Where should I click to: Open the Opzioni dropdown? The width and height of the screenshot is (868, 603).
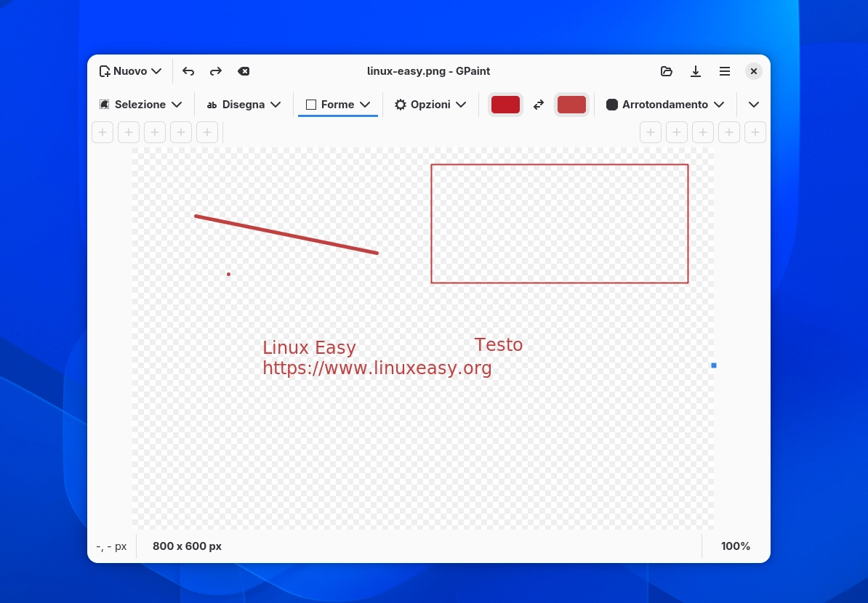pyautogui.click(x=430, y=105)
